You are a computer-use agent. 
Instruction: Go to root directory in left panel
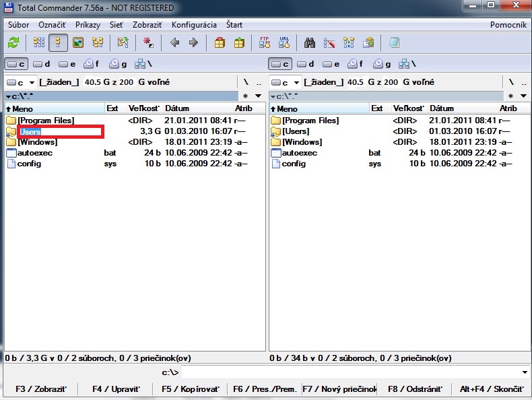pos(246,82)
